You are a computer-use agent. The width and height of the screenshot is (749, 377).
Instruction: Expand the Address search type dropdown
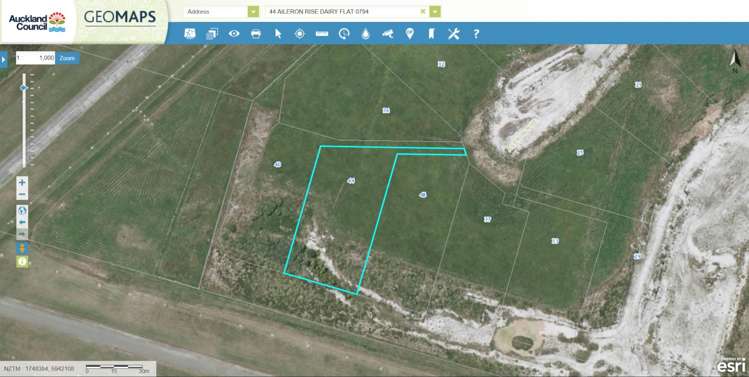tap(254, 11)
